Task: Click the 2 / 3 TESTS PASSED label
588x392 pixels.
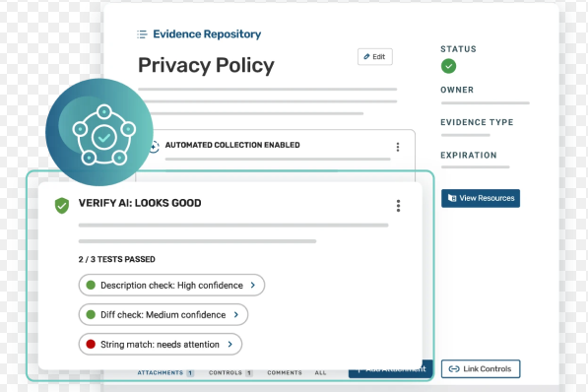Action: pyautogui.click(x=116, y=260)
